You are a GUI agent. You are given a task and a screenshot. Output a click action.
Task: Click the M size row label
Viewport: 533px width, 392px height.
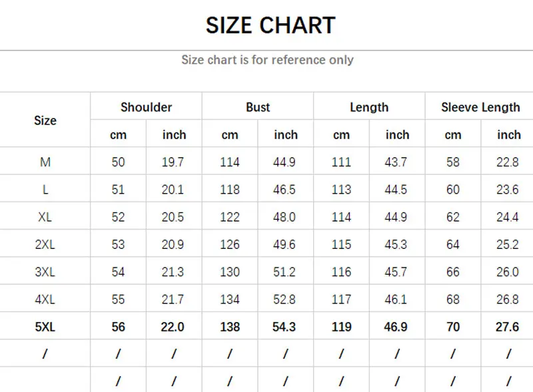[x=45, y=162]
